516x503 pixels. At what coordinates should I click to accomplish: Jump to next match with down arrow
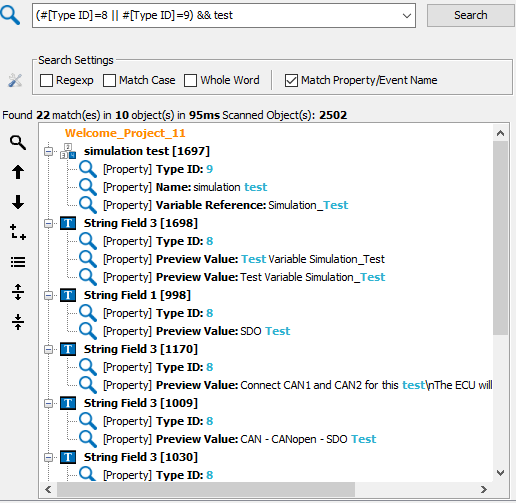tap(18, 202)
